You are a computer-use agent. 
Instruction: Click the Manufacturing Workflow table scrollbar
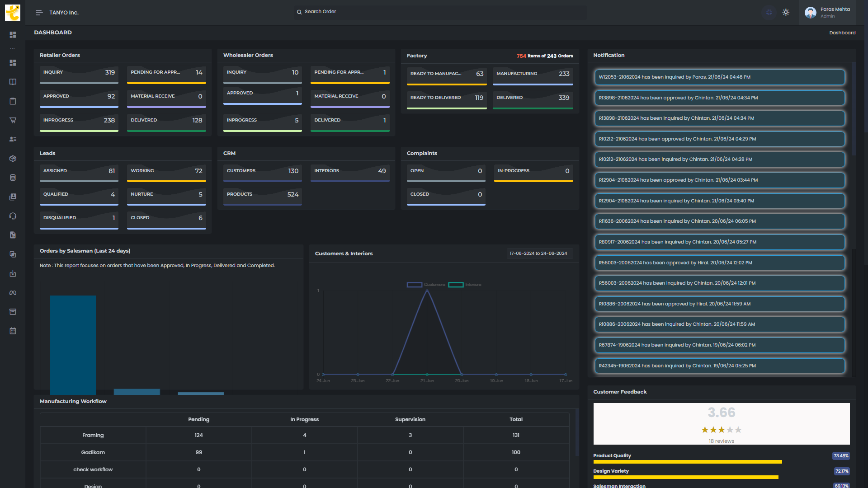(577, 432)
